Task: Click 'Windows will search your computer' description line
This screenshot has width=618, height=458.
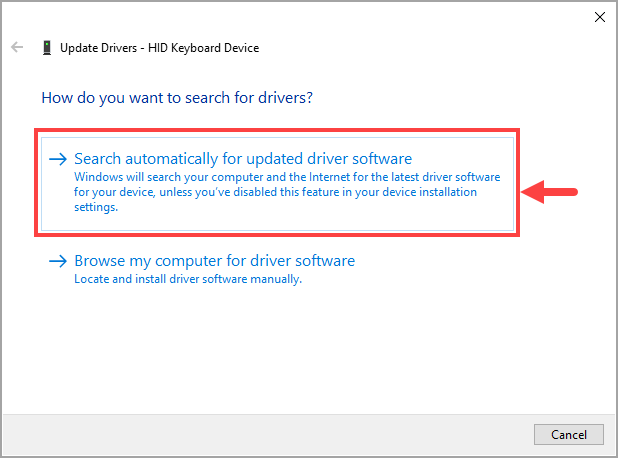Action: click(x=287, y=177)
